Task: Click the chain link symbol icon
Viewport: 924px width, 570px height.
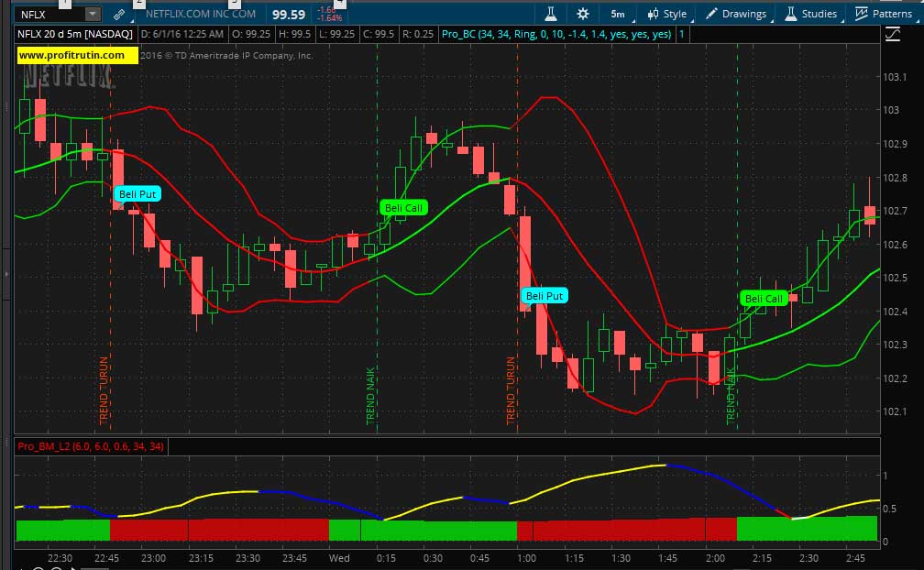Action: click(x=119, y=14)
